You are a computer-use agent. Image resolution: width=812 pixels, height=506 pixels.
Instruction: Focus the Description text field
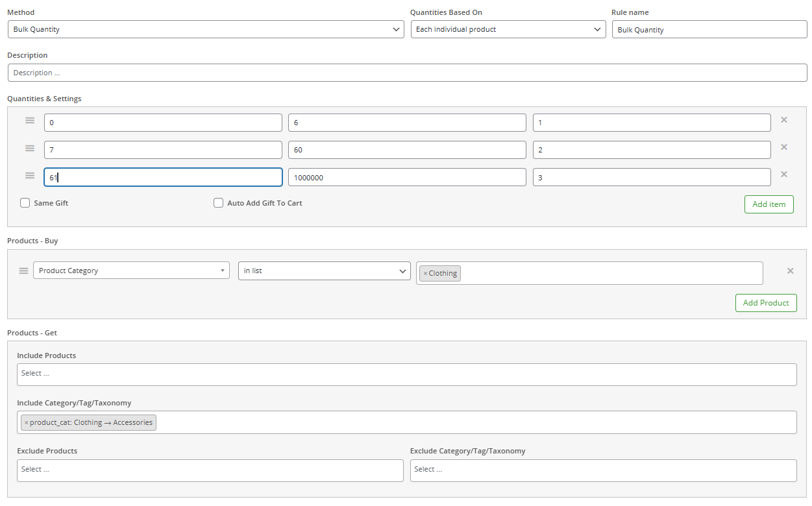click(407, 73)
